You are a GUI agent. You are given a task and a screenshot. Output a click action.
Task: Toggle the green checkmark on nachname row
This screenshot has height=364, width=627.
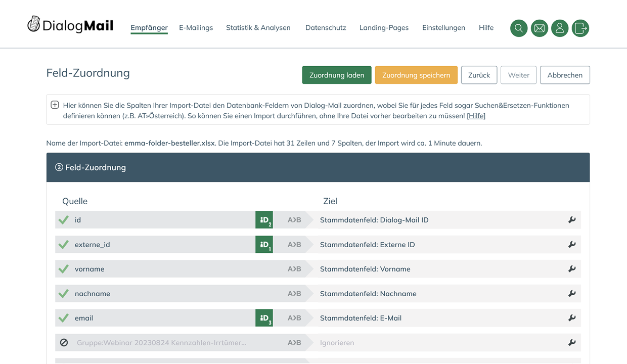[64, 294]
